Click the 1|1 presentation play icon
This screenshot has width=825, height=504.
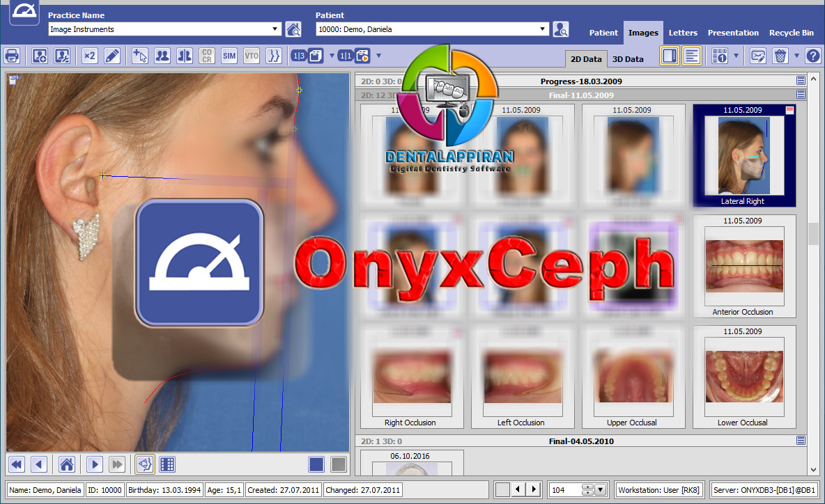tap(354, 56)
